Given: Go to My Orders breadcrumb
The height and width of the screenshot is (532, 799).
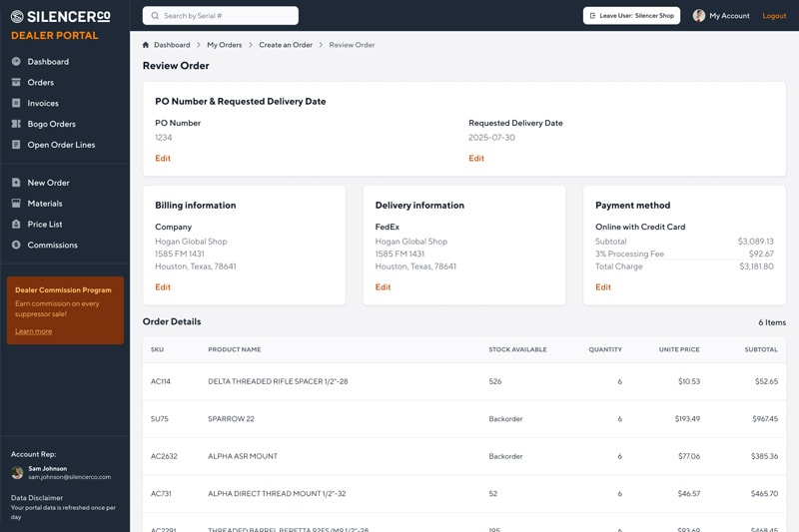Looking at the screenshot, I should [224, 45].
